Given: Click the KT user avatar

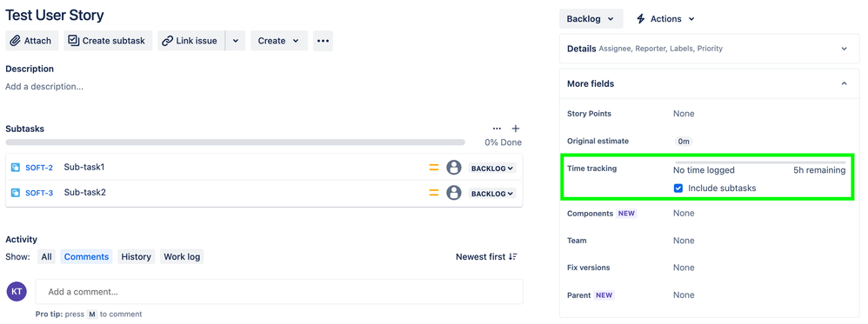Looking at the screenshot, I should point(17,291).
